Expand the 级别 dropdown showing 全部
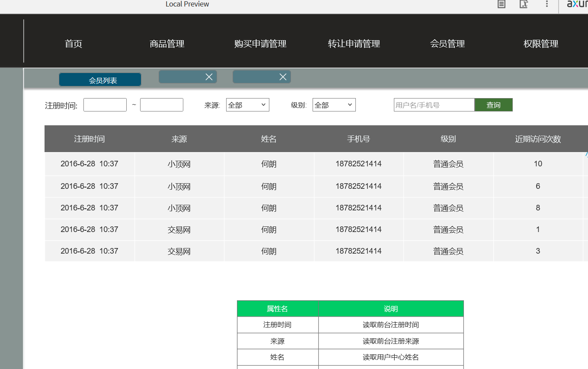Viewport: 588px width, 369px height. 334,105
